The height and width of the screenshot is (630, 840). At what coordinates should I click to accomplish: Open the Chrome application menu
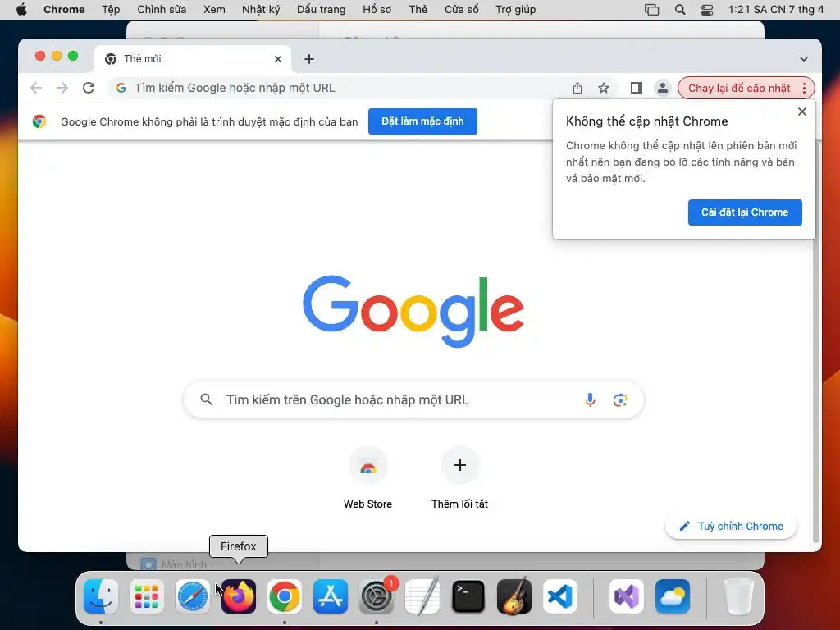[64, 10]
